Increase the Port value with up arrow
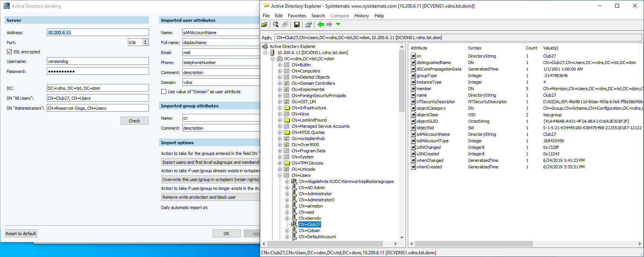Screen dimensions: 644x257 146,41
